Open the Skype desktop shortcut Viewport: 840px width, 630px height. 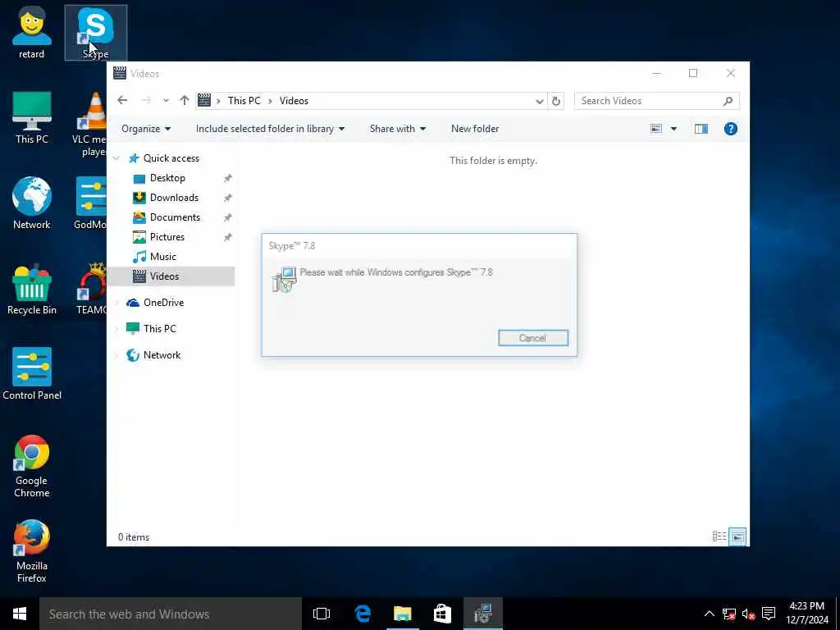click(95, 33)
